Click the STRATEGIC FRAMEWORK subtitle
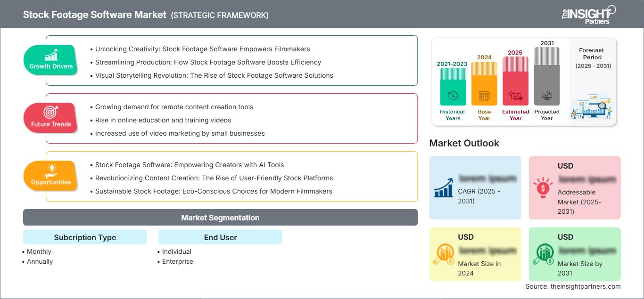This screenshot has height=299, width=644. click(220, 15)
